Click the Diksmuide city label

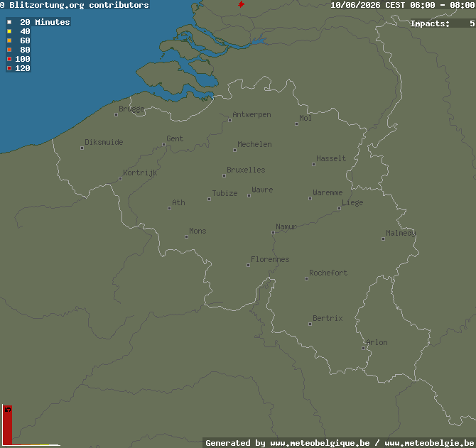[x=104, y=142]
